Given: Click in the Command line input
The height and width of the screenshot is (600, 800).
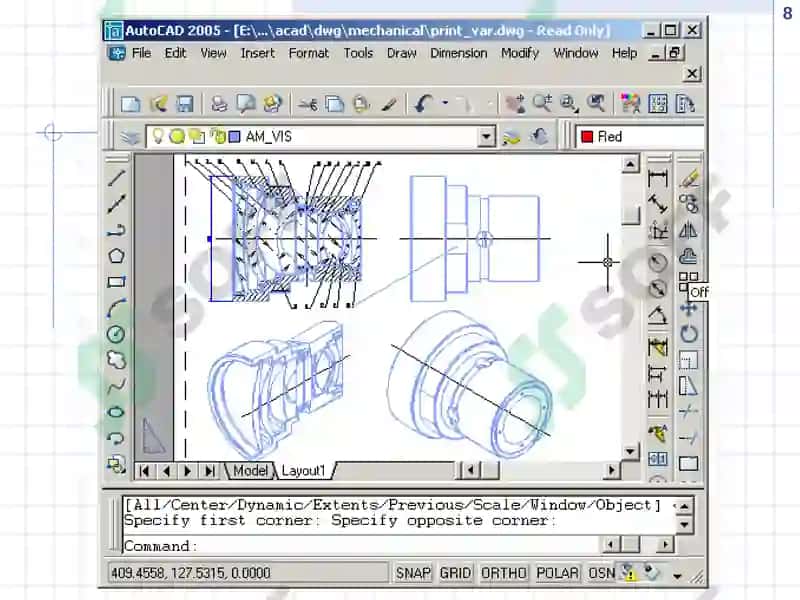Looking at the screenshot, I should (x=360, y=546).
